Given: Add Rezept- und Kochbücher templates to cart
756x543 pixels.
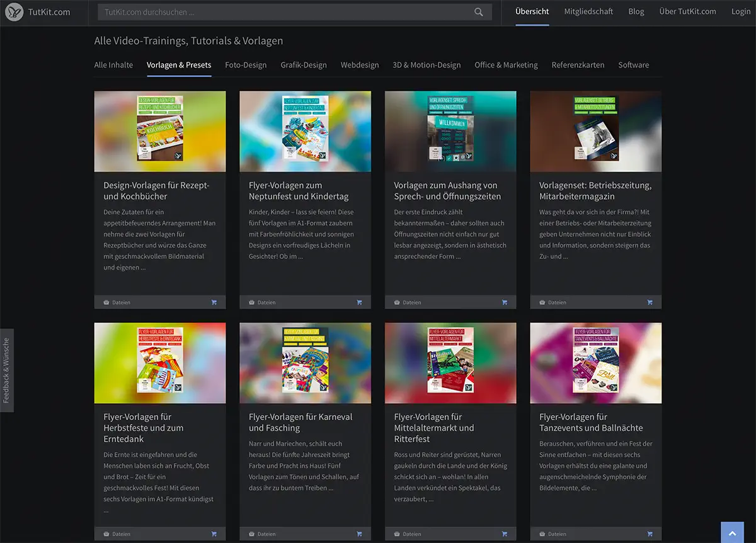Looking at the screenshot, I should [214, 302].
